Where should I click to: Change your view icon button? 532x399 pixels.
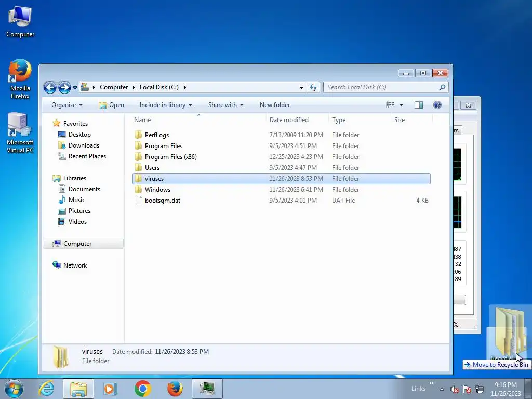pyautogui.click(x=390, y=105)
